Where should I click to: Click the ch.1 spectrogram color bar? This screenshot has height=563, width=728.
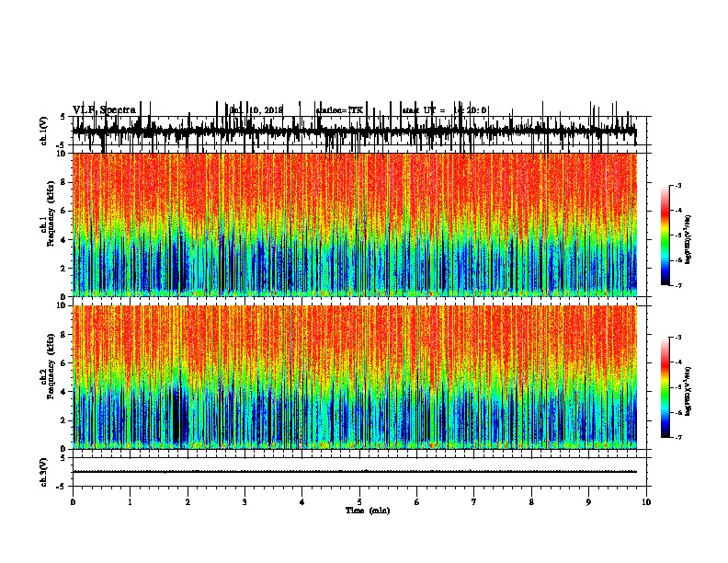coord(665,236)
